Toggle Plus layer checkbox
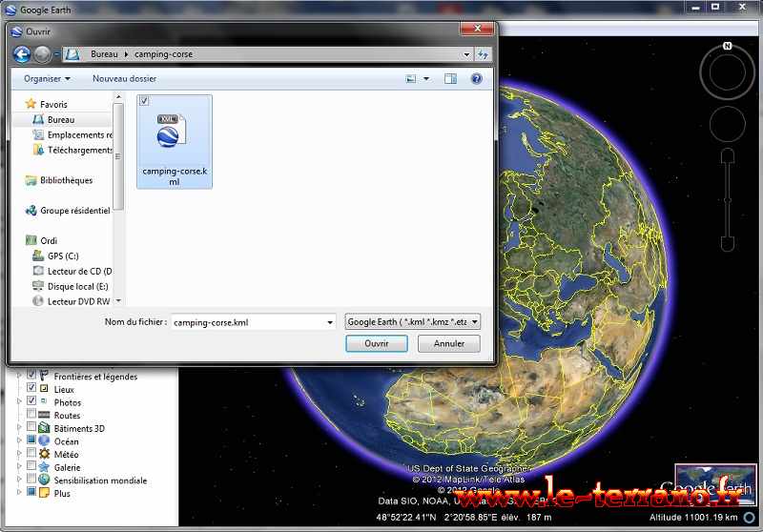Screen dimensions: 763x532 pos(31,492)
